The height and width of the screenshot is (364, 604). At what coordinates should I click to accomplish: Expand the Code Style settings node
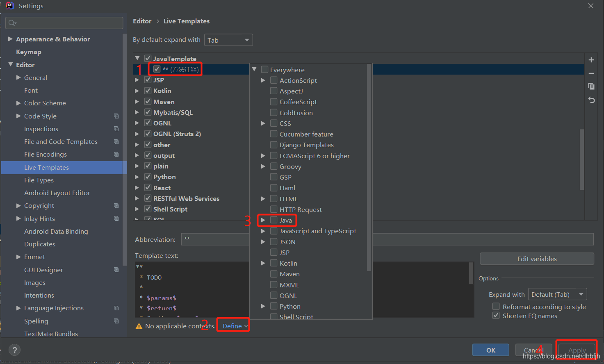[18, 116]
